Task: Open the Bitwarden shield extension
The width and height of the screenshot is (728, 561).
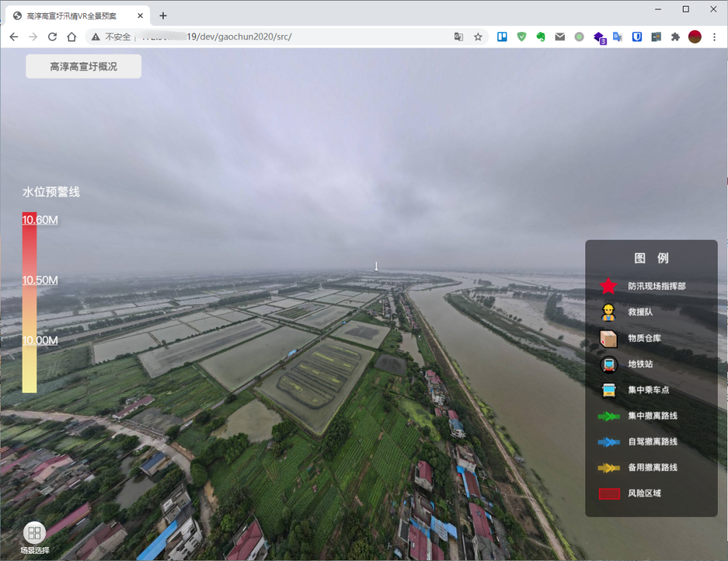Action: (637, 36)
